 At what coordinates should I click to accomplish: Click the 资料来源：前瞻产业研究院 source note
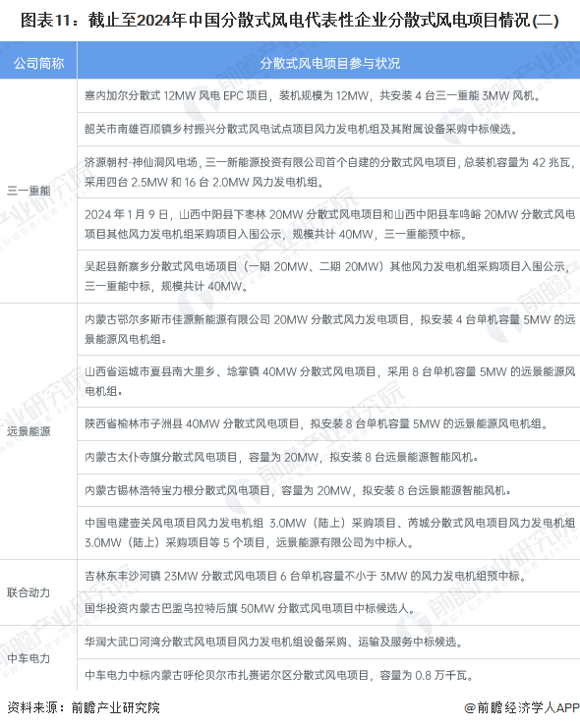84,707
